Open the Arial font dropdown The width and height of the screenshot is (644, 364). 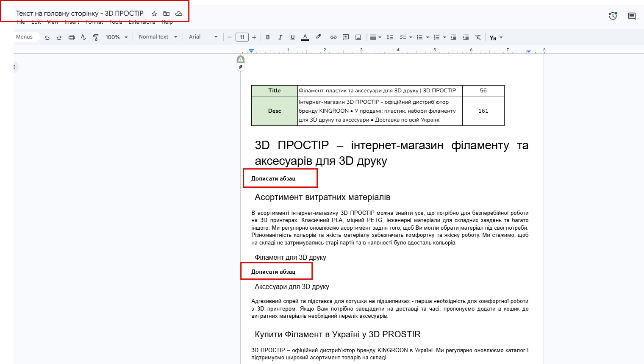click(x=203, y=37)
